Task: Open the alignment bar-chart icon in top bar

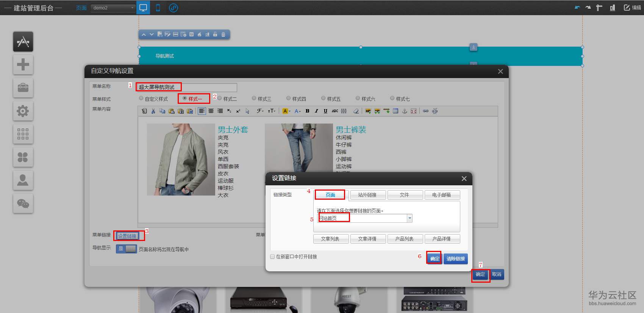Action: (x=613, y=8)
